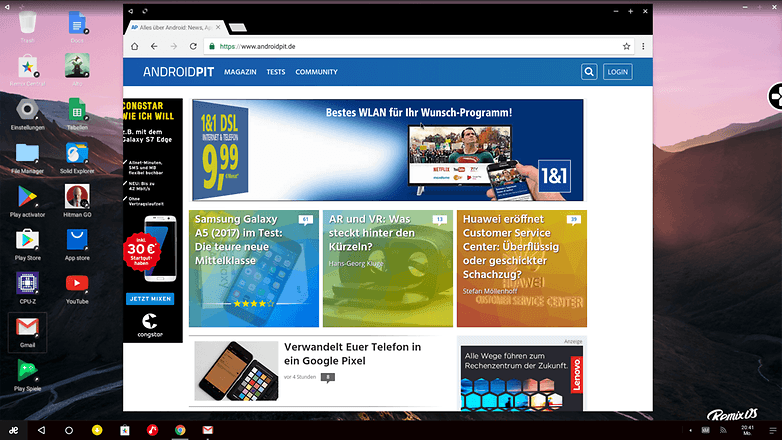782x440 pixels.
Task: Open AndroidPIT search icon
Action: click(x=589, y=72)
